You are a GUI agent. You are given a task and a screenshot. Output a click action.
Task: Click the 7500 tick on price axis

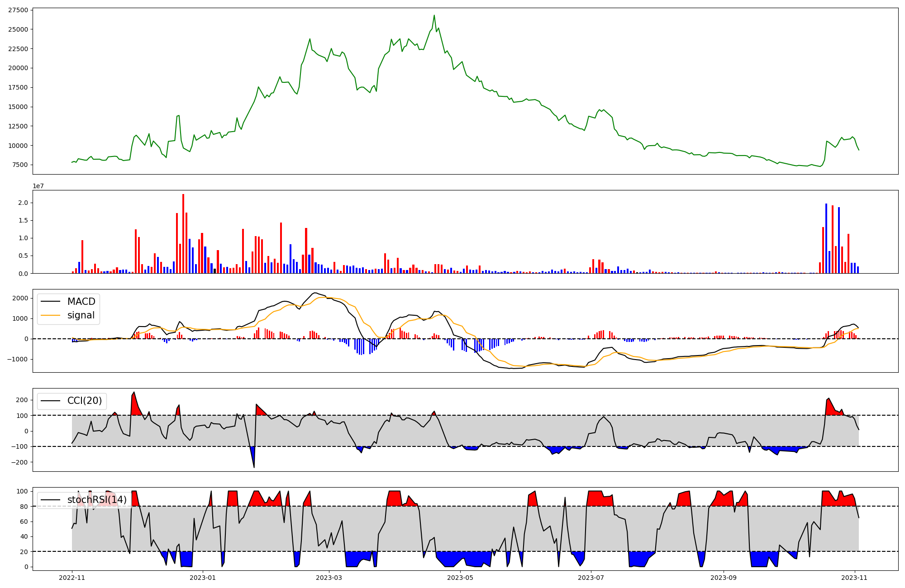(x=20, y=165)
